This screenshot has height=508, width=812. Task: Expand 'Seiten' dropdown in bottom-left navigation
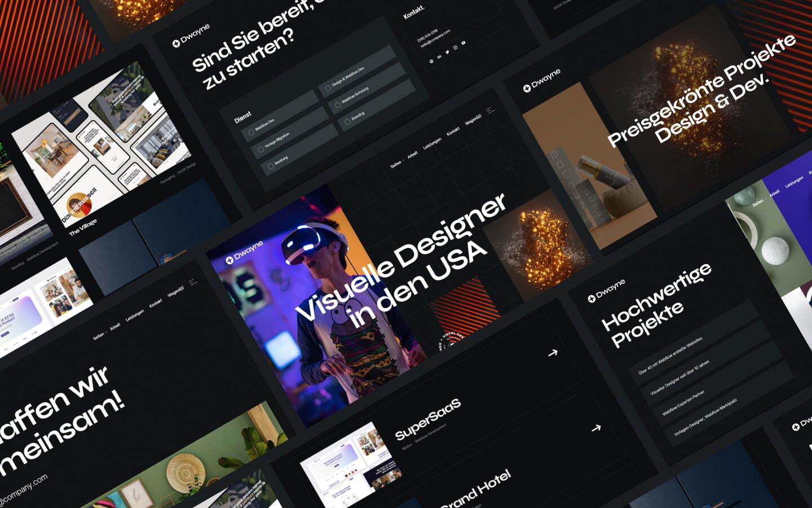point(100,335)
